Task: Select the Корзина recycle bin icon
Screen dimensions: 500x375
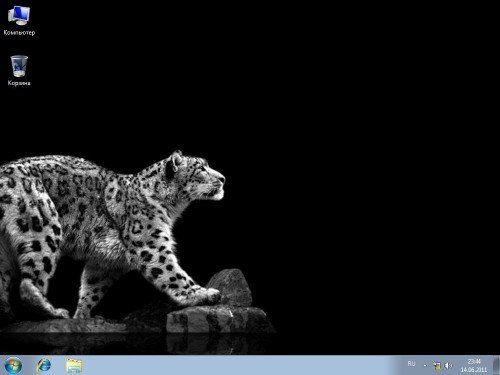Action: 19,71
